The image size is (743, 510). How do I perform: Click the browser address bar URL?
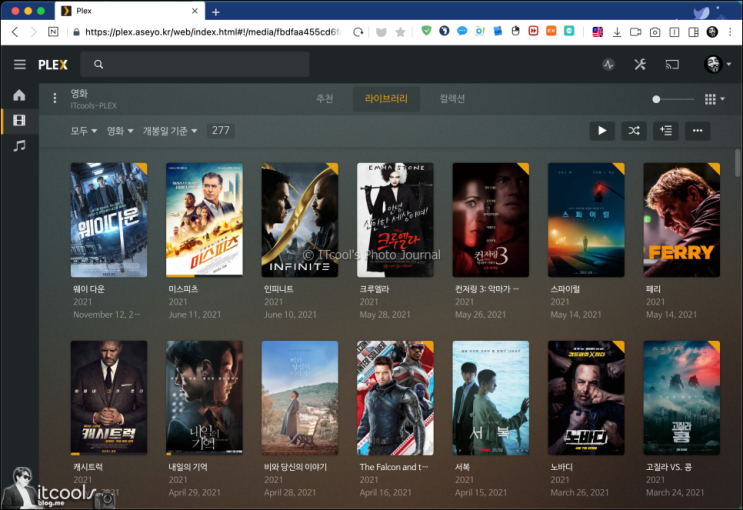(x=213, y=32)
